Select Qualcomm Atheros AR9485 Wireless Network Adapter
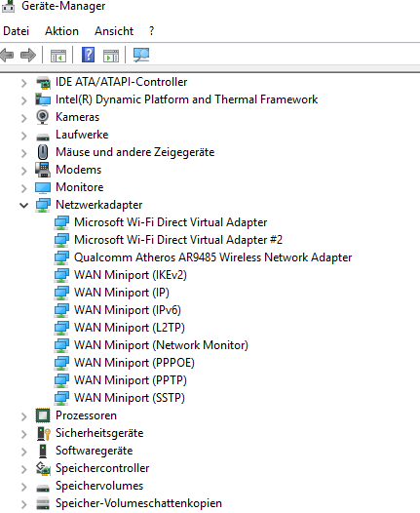The height and width of the screenshot is (513, 420). (x=212, y=257)
